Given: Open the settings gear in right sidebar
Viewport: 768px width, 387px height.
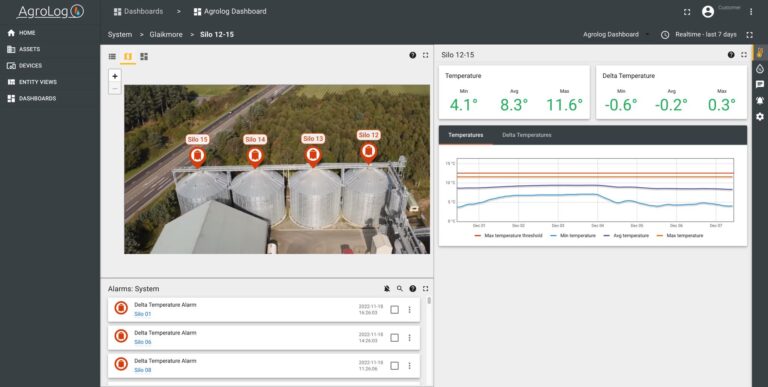Looking at the screenshot, I should 760,117.
